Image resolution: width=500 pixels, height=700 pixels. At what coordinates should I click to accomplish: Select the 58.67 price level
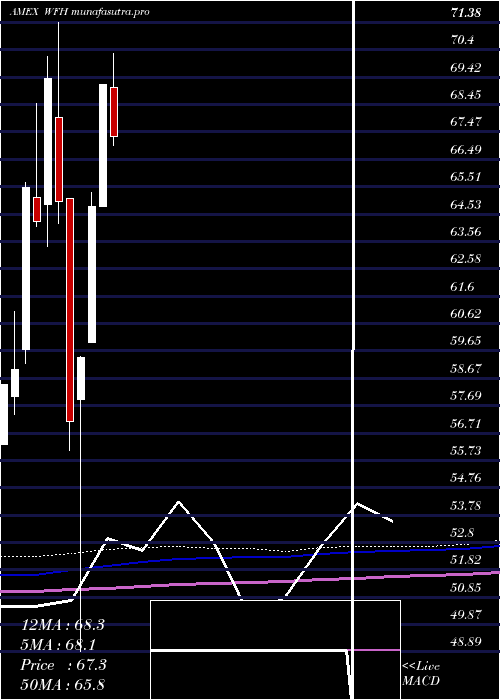(x=466, y=369)
